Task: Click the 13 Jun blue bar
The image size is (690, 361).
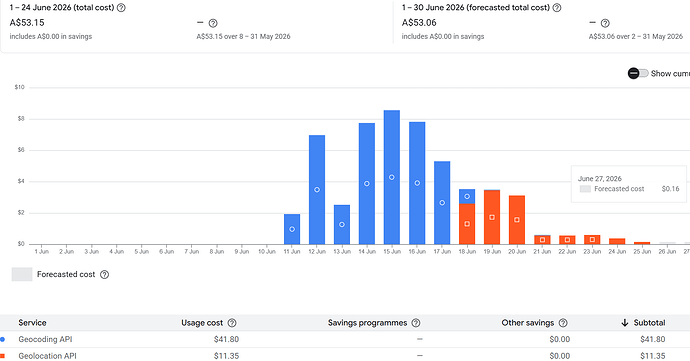Action: point(342,225)
